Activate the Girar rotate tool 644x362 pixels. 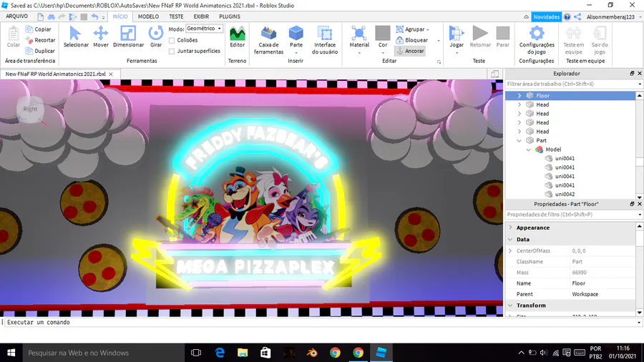156,36
